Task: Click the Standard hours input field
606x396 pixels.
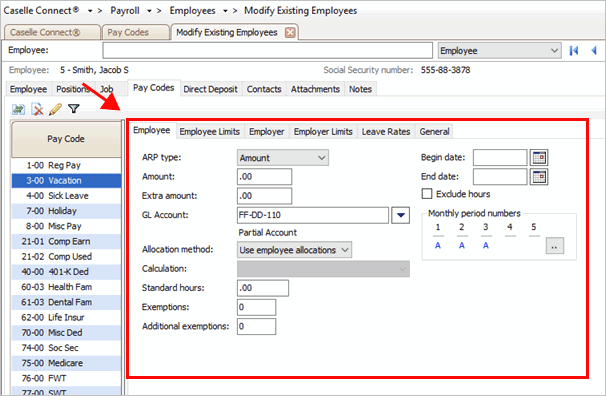Action: click(263, 288)
